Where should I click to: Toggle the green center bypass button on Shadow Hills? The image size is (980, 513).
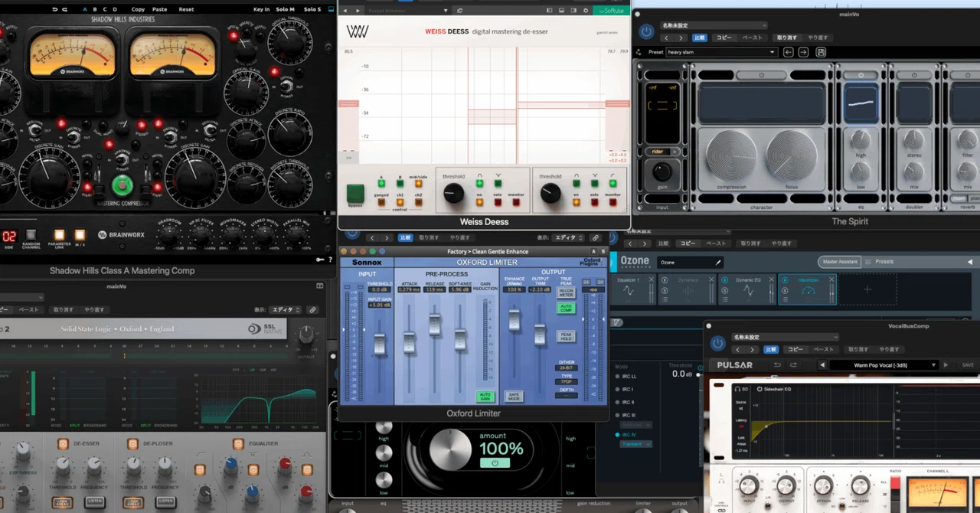[122, 185]
